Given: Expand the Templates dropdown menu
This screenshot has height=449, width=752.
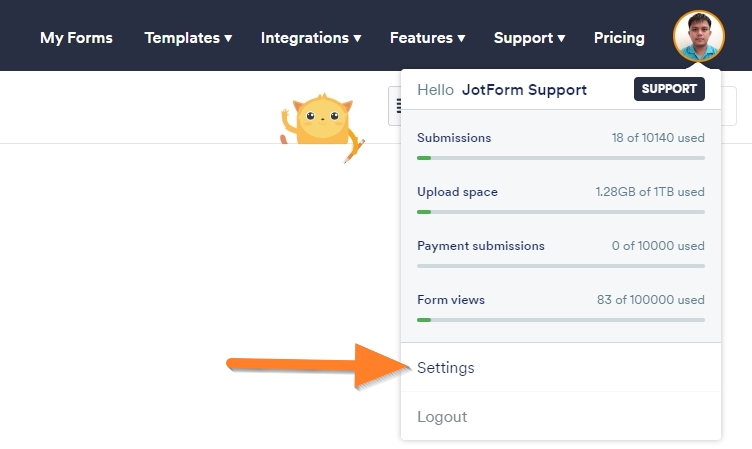Looking at the screenshot, I should click(x=188, y=38).
